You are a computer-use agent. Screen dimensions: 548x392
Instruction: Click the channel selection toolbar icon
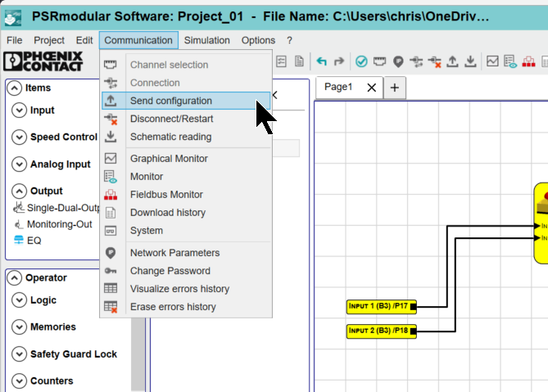379,61
